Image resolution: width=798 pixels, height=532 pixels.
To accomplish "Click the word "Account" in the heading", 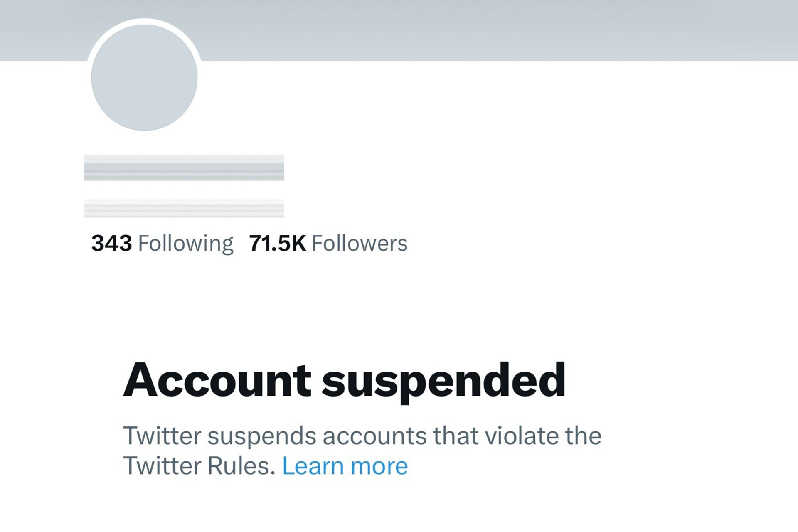I will tap(217, 380).
